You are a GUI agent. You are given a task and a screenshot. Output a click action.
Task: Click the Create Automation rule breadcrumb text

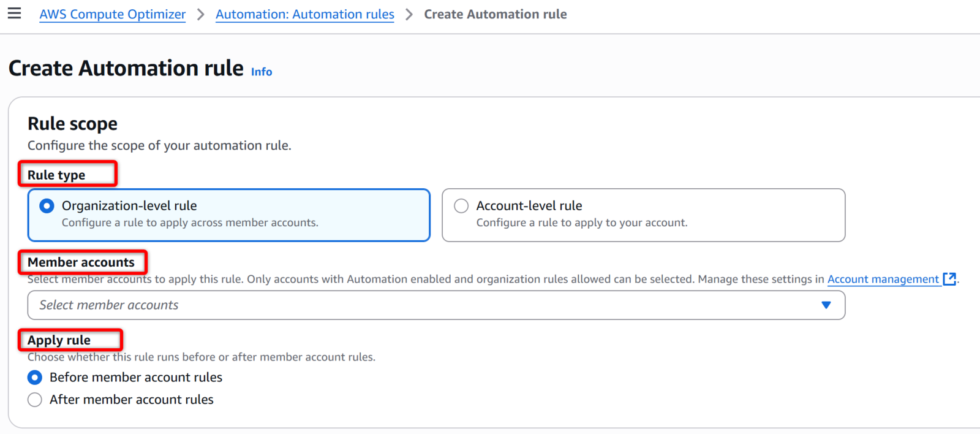496,14
